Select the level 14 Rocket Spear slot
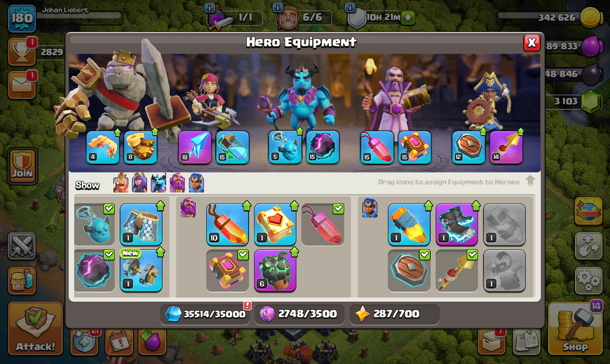The image size is (610, 364). point(506,147)
